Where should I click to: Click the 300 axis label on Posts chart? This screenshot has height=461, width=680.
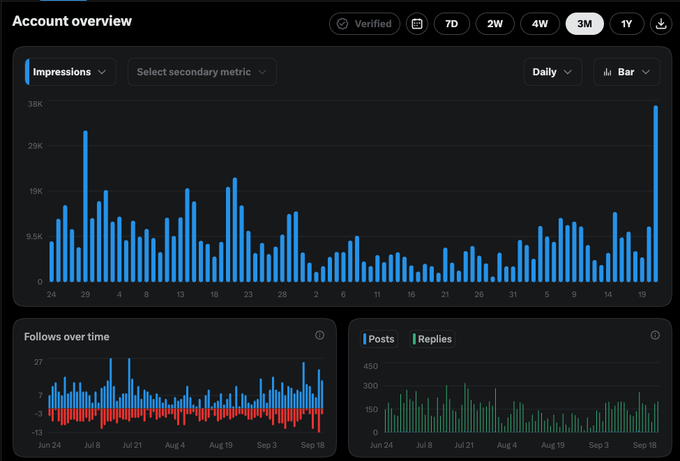pyautogui.click(x=371, y=386)
